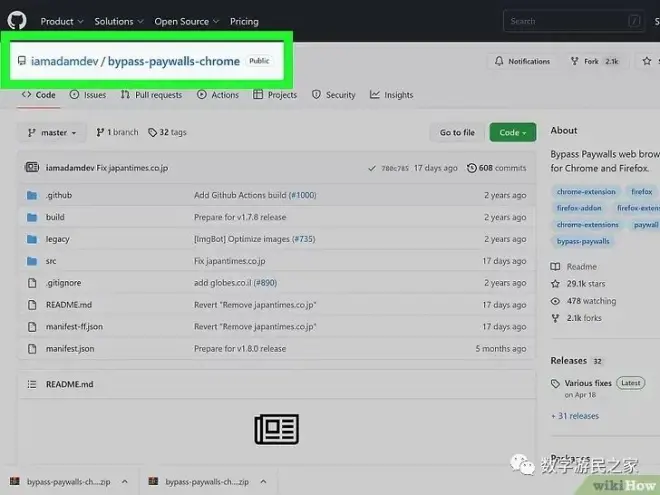View the 29.1k stars link

[x=578, y=284]
